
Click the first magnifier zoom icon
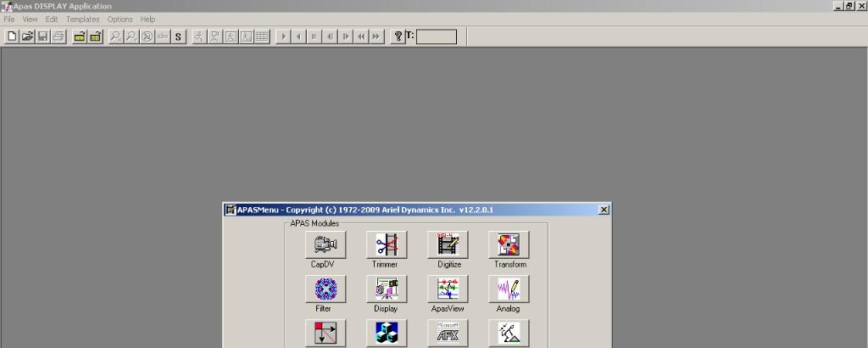116,36
